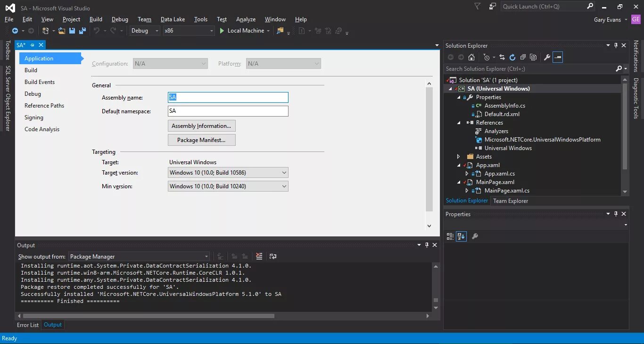Open Min version dropdown
Image resolution: width=644 pixels, height=344 pixels.
click(228, 186)
